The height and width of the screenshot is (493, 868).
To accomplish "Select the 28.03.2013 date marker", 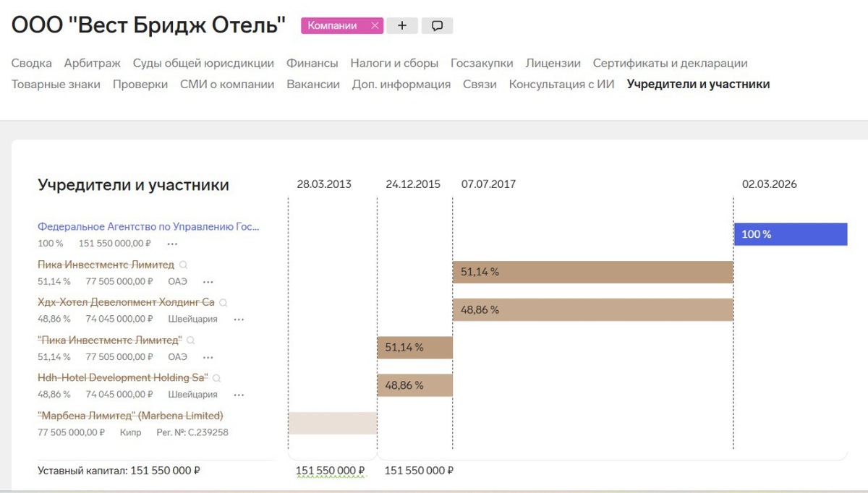I will [x=324, y=184].
